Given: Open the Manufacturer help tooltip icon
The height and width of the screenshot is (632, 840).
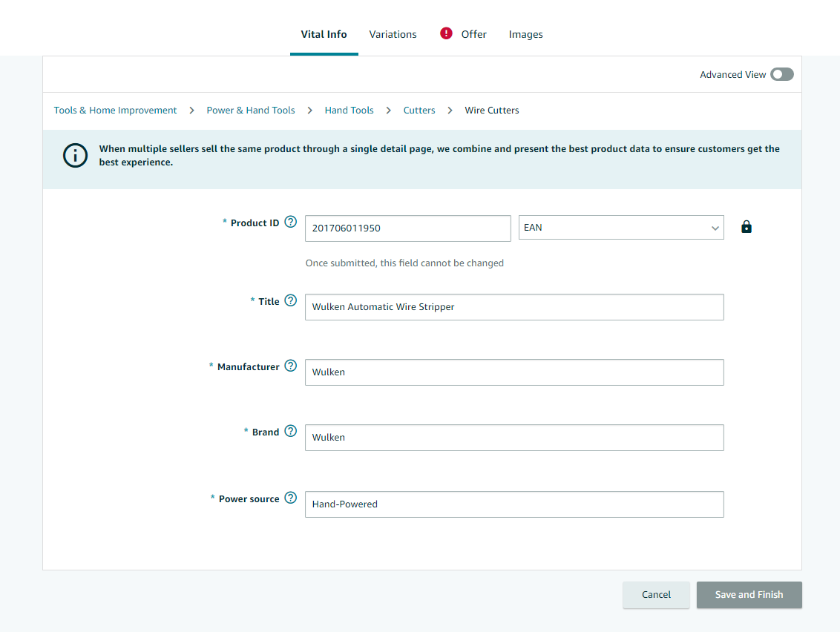Looking at the screenshot, I should pos(291,366).
